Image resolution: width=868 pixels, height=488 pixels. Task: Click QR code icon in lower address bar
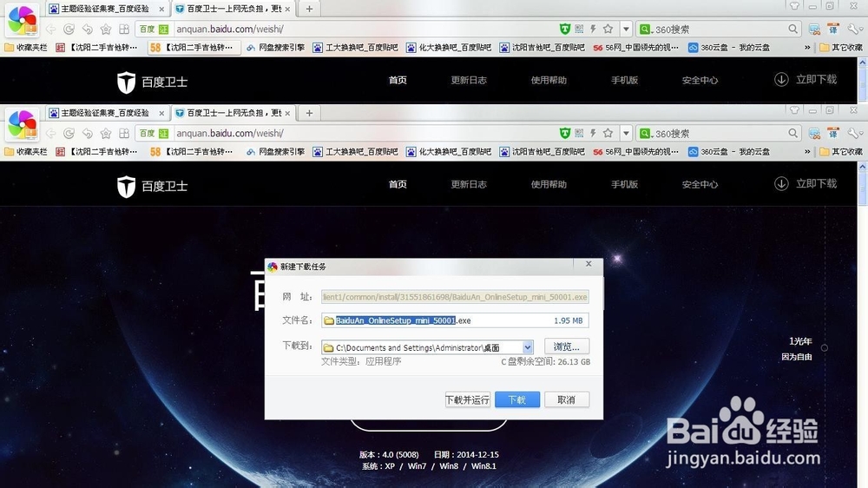click(579, 133)
